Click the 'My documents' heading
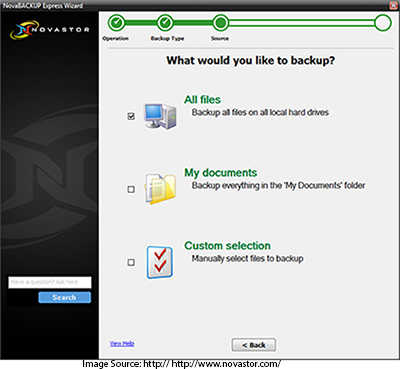Screen dimensions: 400x369 coord(221,173)
